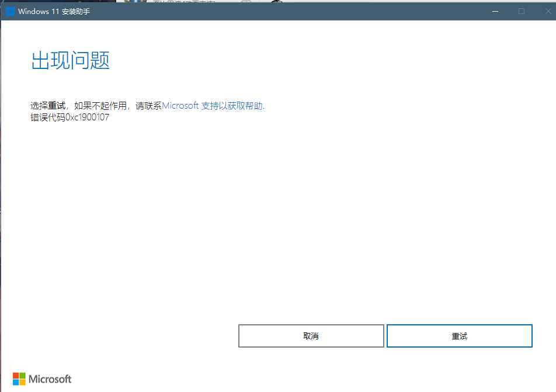Viewport: 556px width, 392px height.
Task: Minimize the Windows 11 安装助手 window
Action: pos(495,11)
